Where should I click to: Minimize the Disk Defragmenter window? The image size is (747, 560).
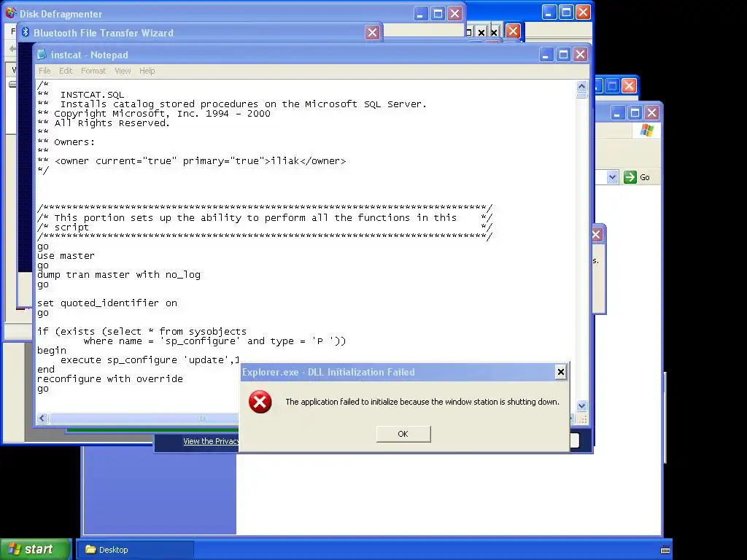[x=420, y=13]
